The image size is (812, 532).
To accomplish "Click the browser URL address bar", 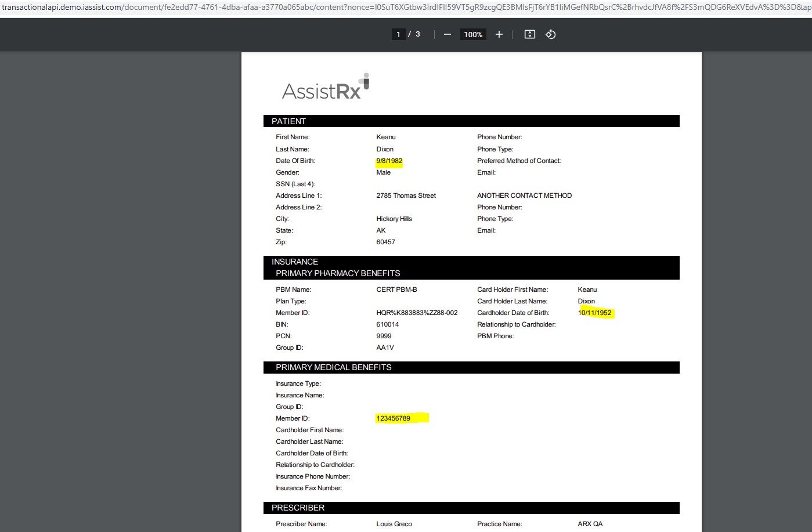I will [x=406, y=8].
